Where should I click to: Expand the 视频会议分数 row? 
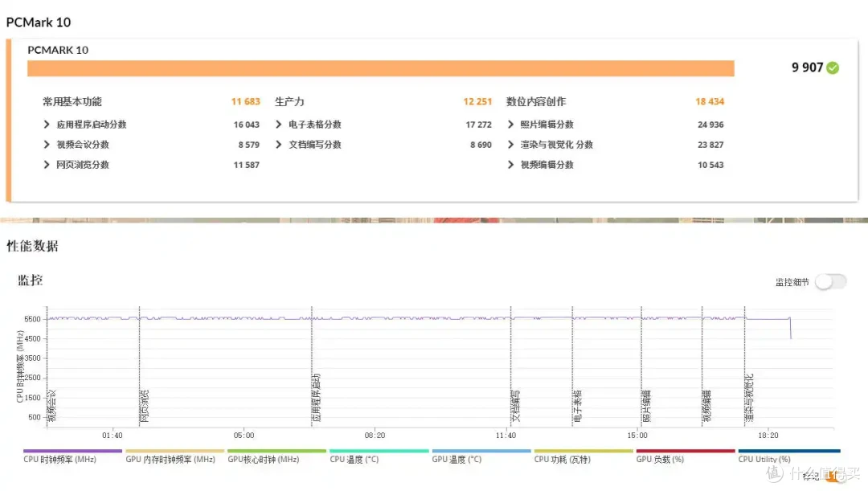pyautogui.click(x=47, y=145)
